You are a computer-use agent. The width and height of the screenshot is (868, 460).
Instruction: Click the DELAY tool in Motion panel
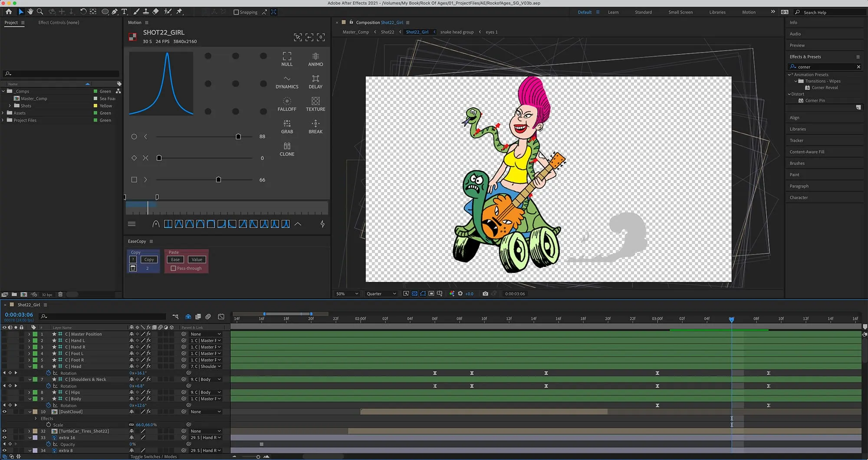316,82
